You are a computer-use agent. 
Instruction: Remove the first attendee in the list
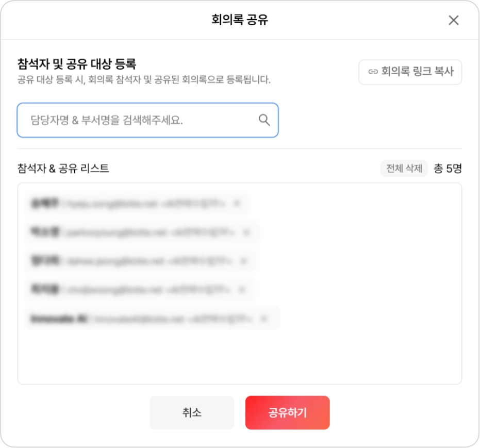pyautogui.click(x=237, y=204)
